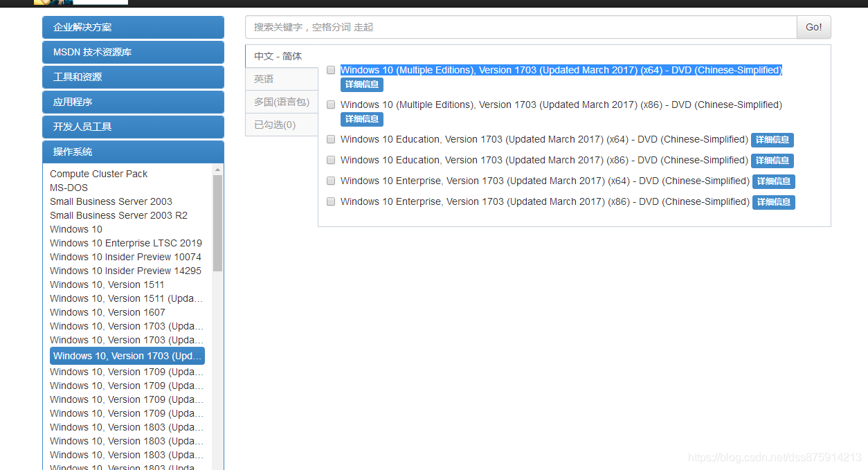Choose Small Business Server 2003 R2
This screenshot has height=470, width=868.
click(118, 215)
